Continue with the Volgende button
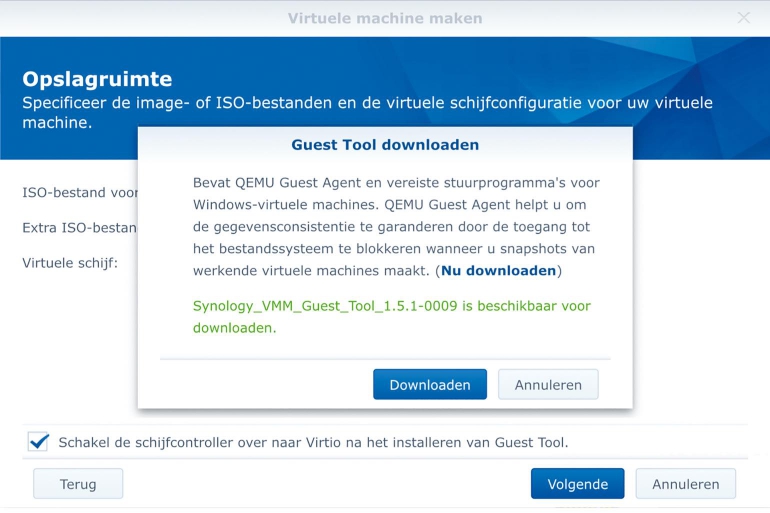The height and width of the screenshot is (513, 770). click(577, 484)
